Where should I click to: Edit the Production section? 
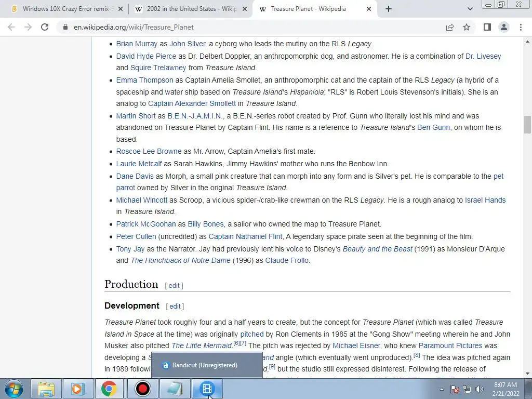point(174,286)
